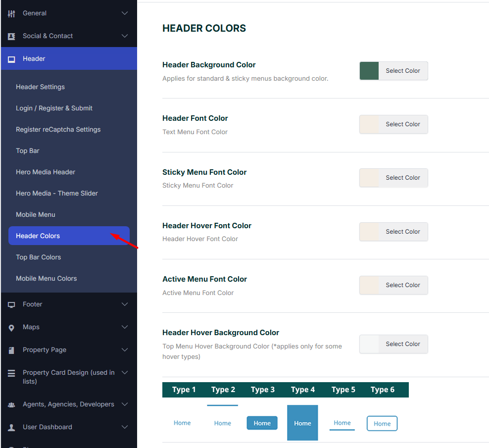Click the Footer section icon
The height and width of the screenshot is (448, 489).
coord(11,304)
